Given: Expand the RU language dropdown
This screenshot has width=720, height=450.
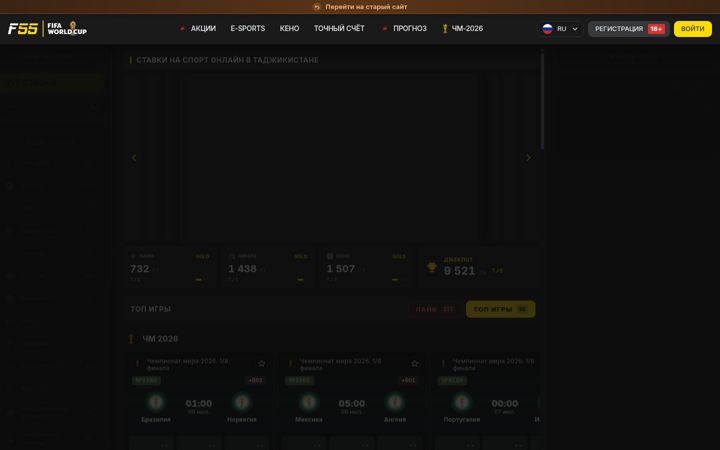Looking at the screenshot, I should (x=560, y=28).
